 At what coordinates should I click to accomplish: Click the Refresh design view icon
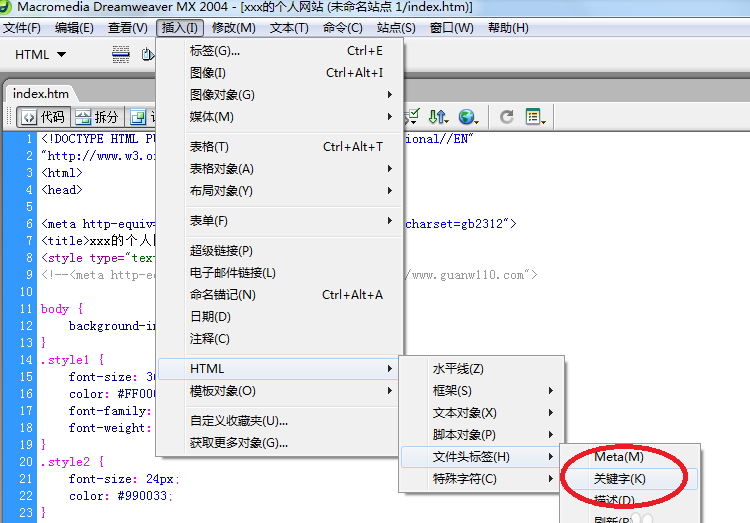point(507,116)
